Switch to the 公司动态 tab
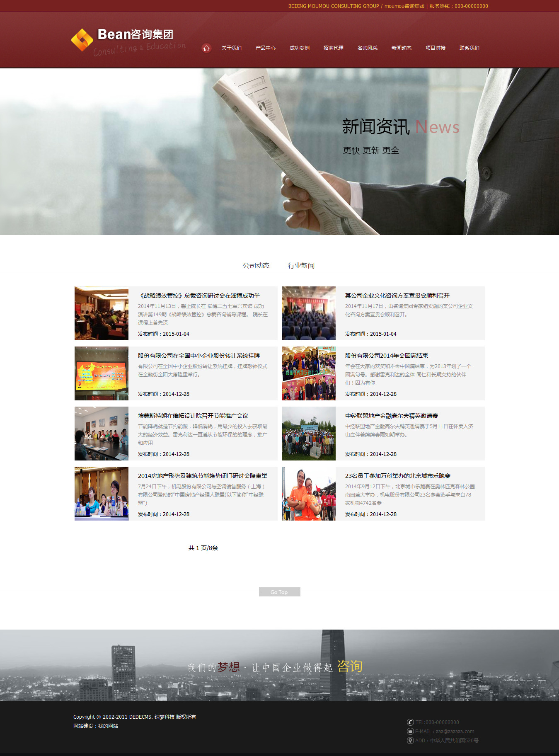Image resolution: width=559 pixels, height=756 pixels. click(256, 265)
